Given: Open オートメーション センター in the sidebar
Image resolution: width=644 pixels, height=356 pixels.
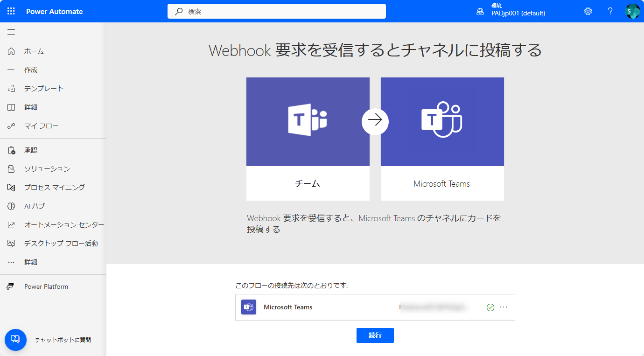Looking at the screenshot, I should click(64, 225).
